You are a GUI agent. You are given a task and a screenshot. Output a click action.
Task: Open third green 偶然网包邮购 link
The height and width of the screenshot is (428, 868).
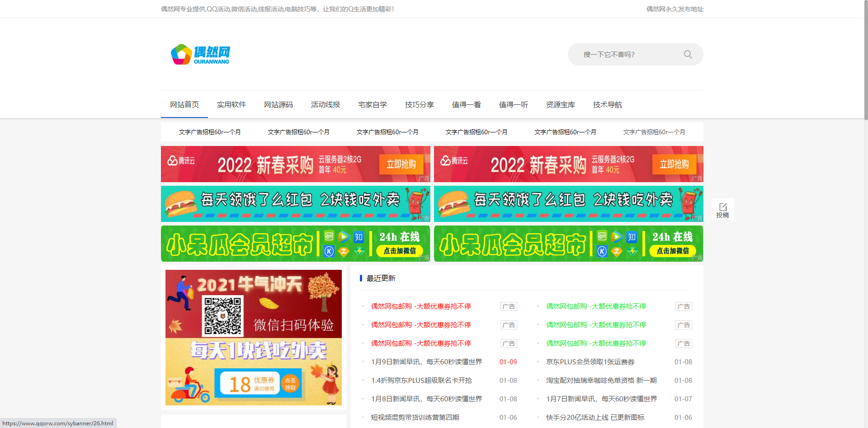(x=596, y=343)
